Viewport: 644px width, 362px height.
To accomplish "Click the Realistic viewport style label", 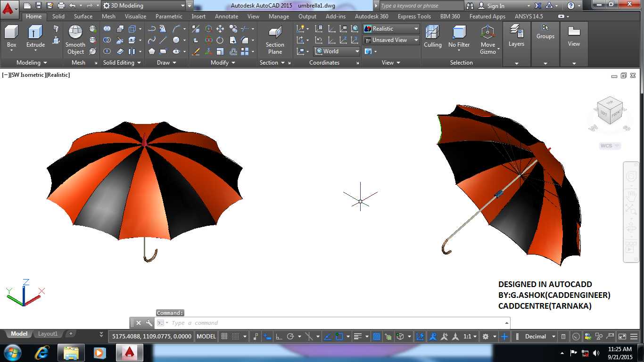I will 58,75.
